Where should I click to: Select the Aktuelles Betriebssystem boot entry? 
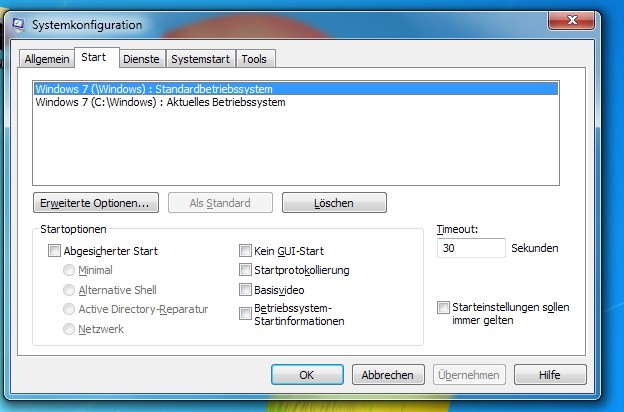tap(296, 102)
